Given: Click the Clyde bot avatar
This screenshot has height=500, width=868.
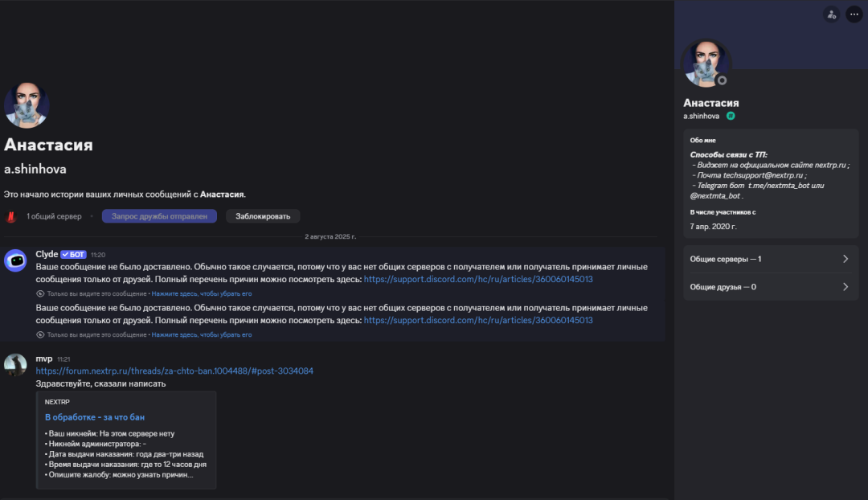Looking at the screenshot, I should 15,260.
